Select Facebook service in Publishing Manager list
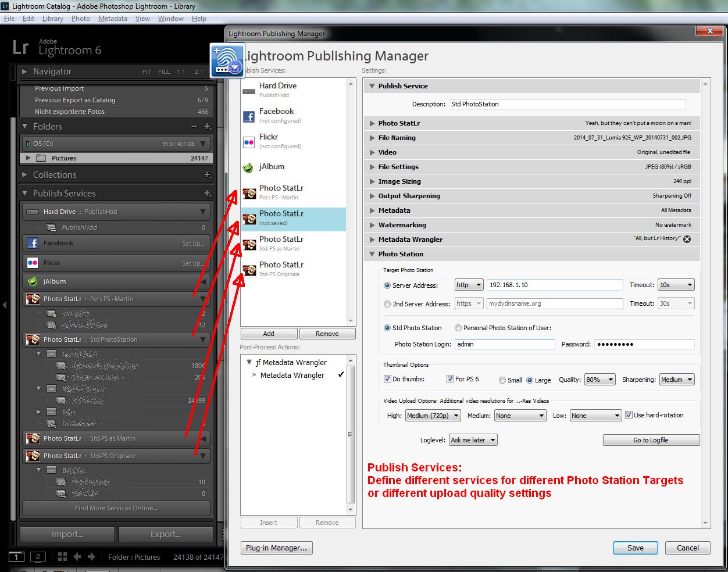The image size is (728, 572). click(294, 115)
